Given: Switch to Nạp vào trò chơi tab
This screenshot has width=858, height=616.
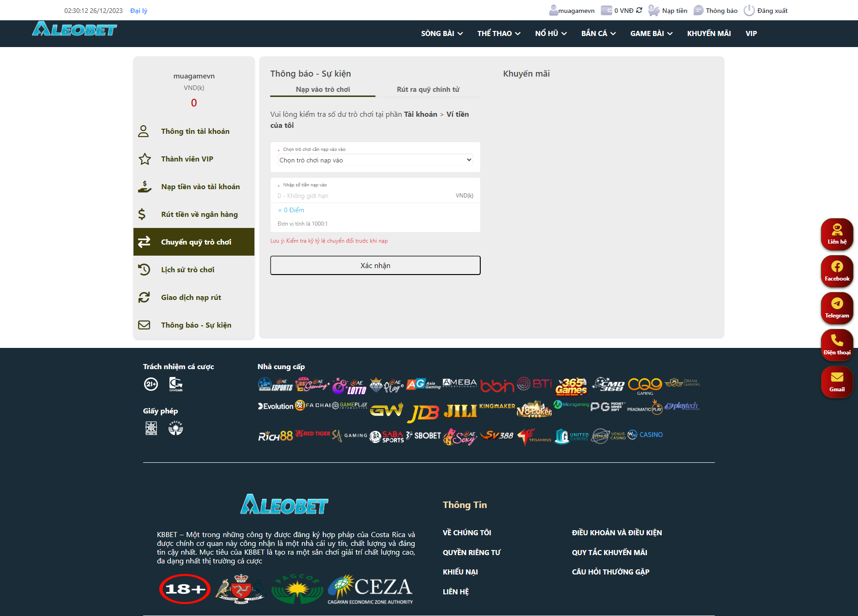Looking at the screenshot, I should tap(323, 90).
